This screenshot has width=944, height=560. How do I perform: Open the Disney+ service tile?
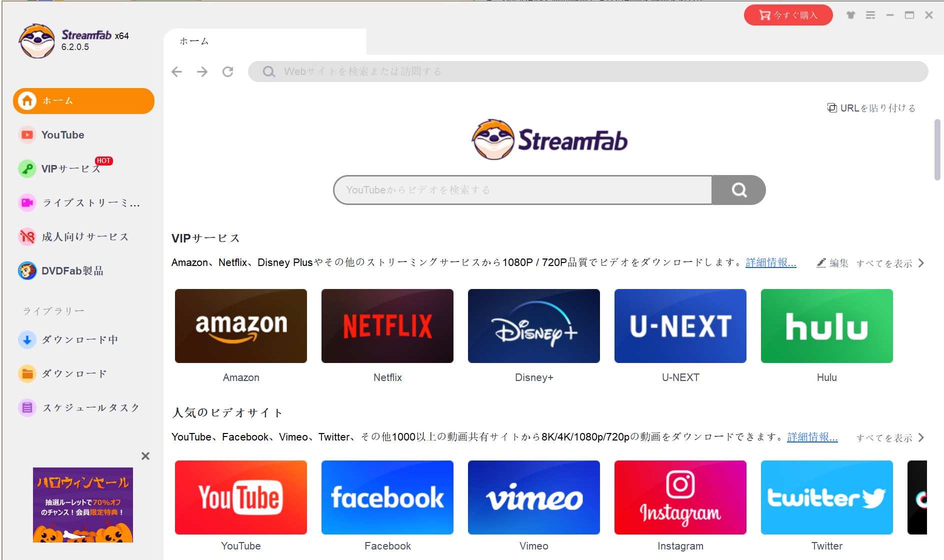click(x=534, y=326)
